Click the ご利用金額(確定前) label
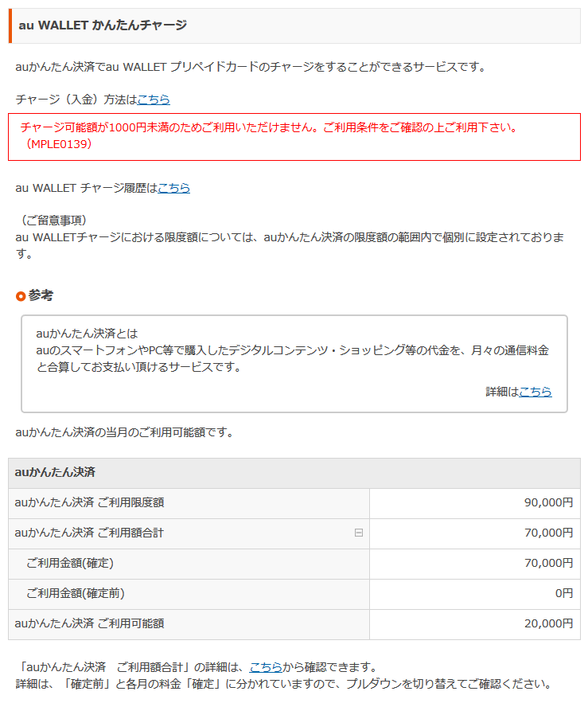 [76, 593]
